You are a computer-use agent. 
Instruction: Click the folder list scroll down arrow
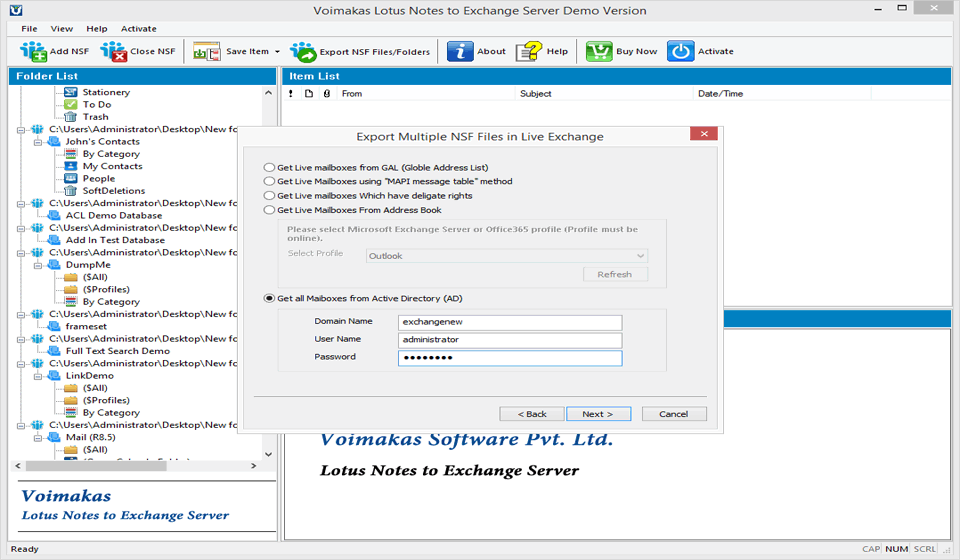(x=268, y=454)
